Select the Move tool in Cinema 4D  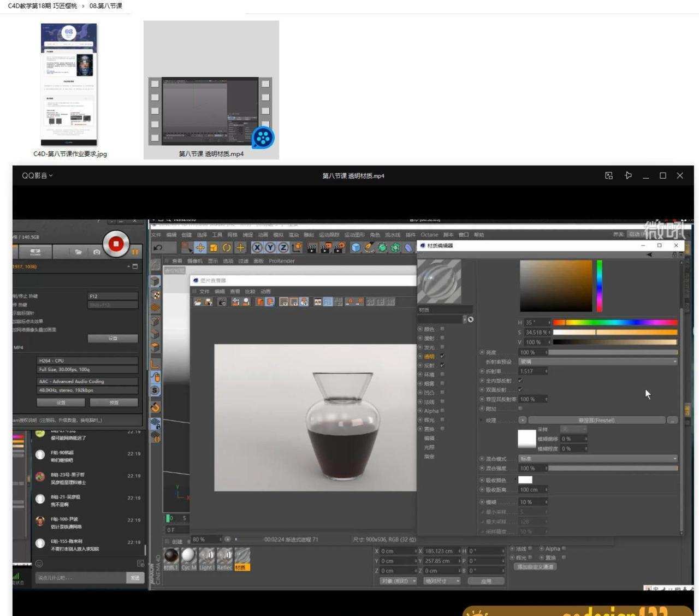click(200, 247)
